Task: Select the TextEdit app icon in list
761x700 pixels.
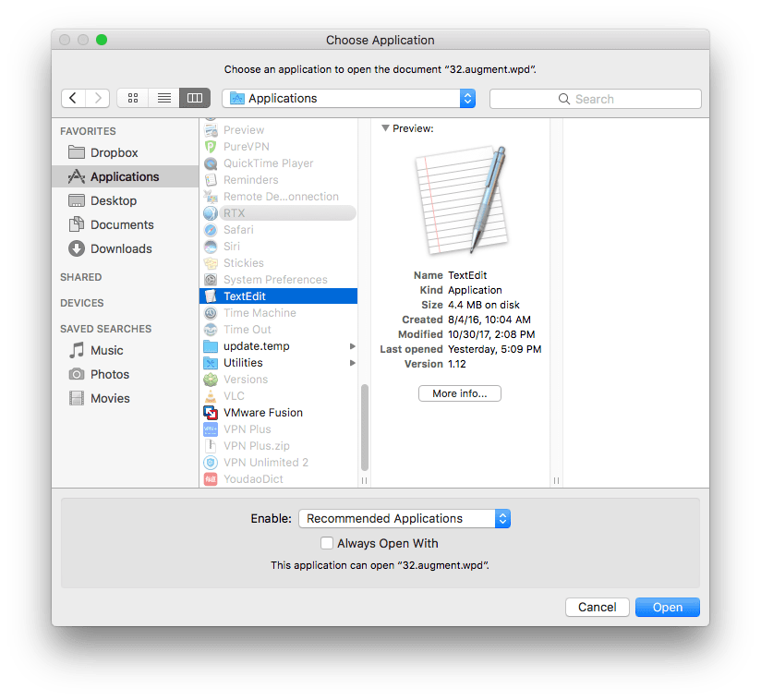Action: (211, 296)
